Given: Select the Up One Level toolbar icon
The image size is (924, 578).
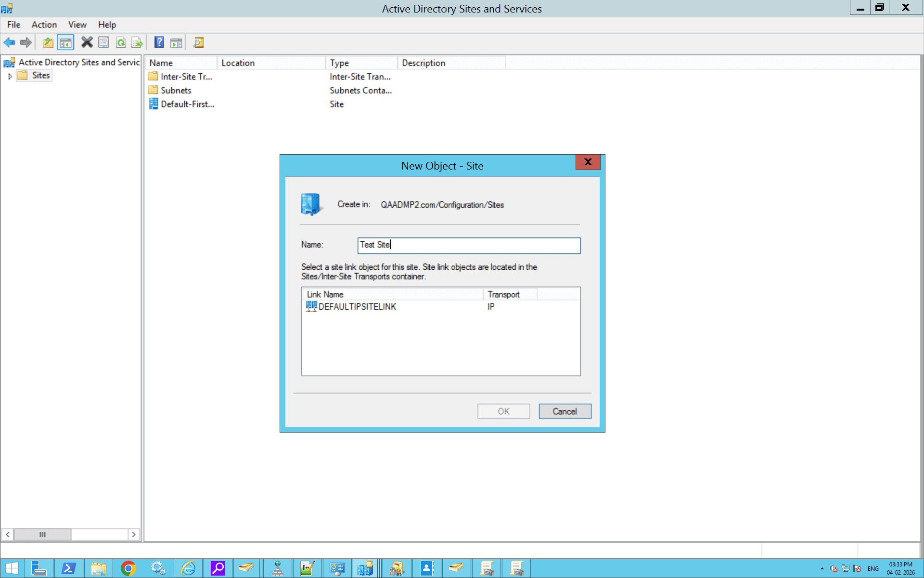Looking at the screenshot, I should tap(48, 42).
